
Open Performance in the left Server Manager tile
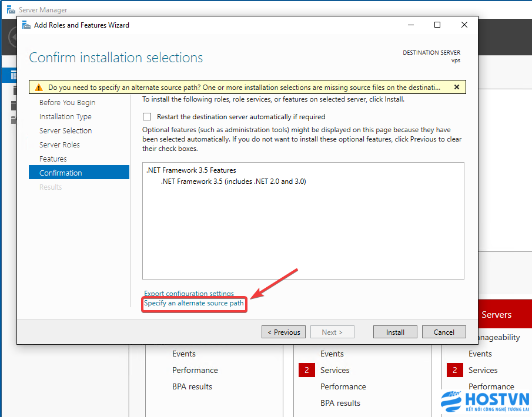point(195,370)
